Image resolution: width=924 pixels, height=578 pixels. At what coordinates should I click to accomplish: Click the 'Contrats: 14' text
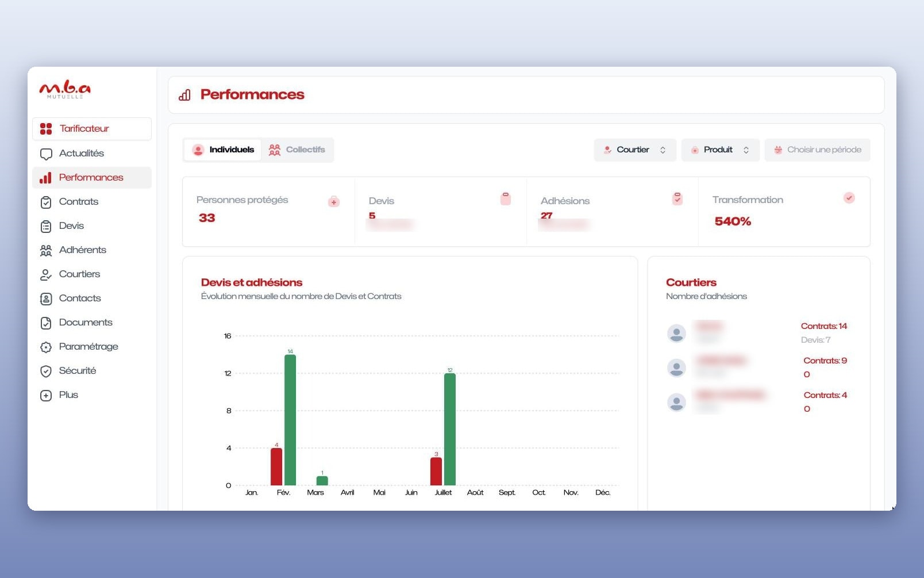pyautogui.click(x=824, y=326)
